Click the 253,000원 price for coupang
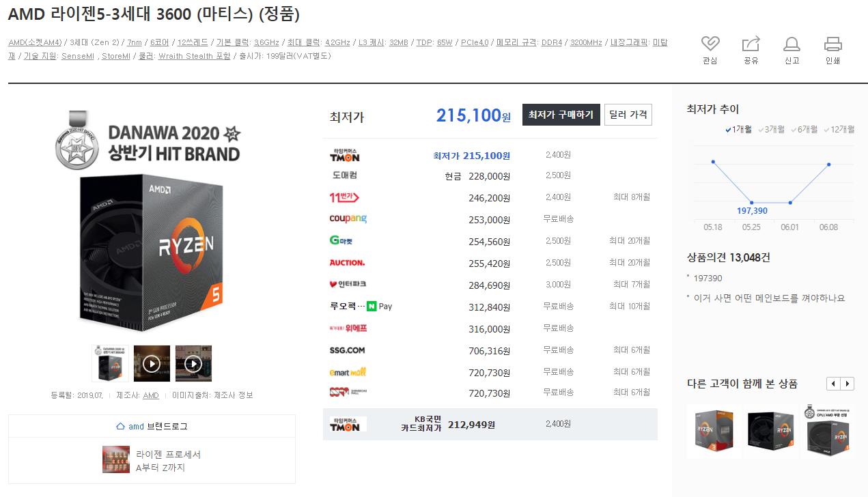The image size is (868, 497). click(x=489, y=220)
